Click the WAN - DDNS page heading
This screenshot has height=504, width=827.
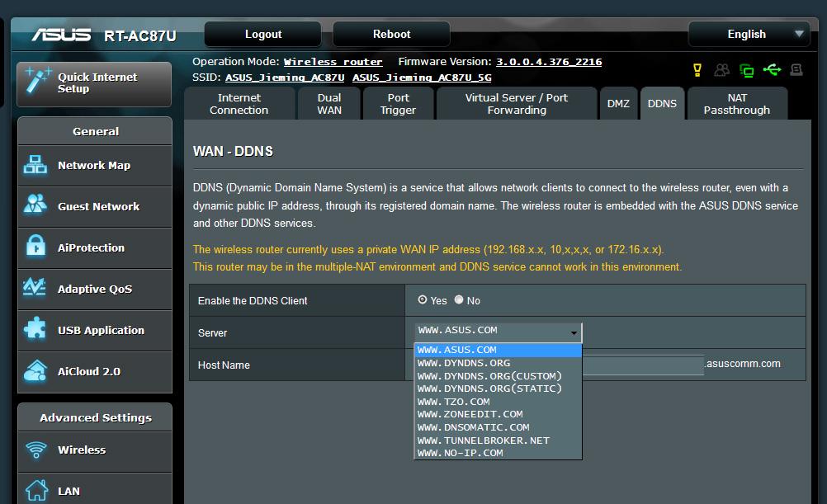pos(233,151)
